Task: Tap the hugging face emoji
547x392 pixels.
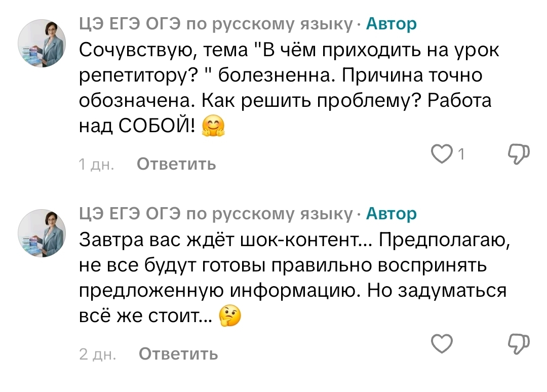Action: tap(213, 127)
